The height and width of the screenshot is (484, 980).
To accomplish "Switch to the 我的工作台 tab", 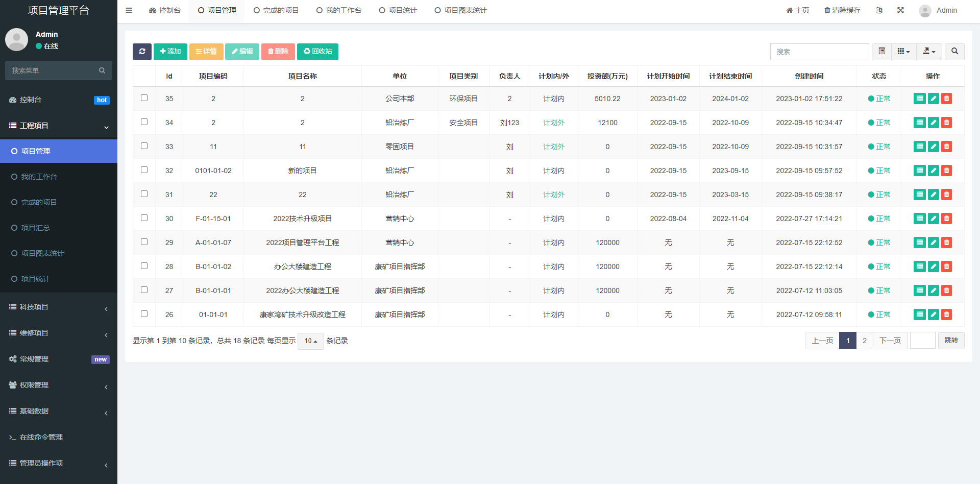I will pyautogui.click(x=339, y=10).
